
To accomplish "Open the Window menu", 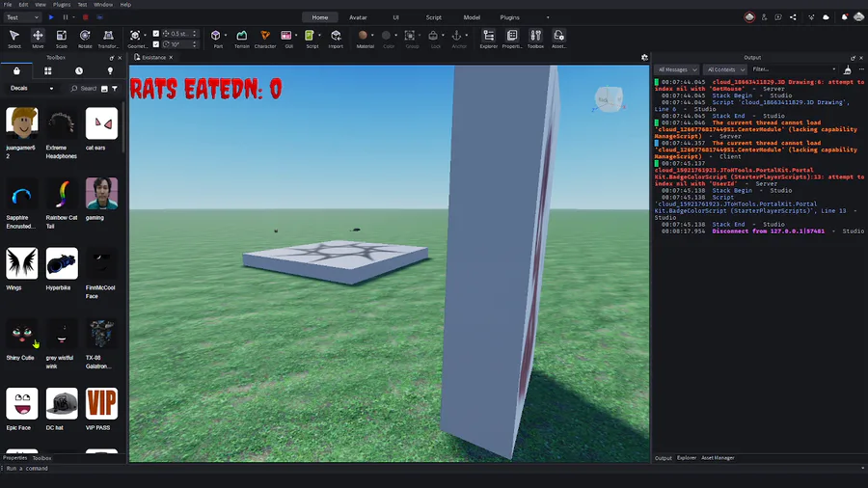I will click(x=103, y=5).
